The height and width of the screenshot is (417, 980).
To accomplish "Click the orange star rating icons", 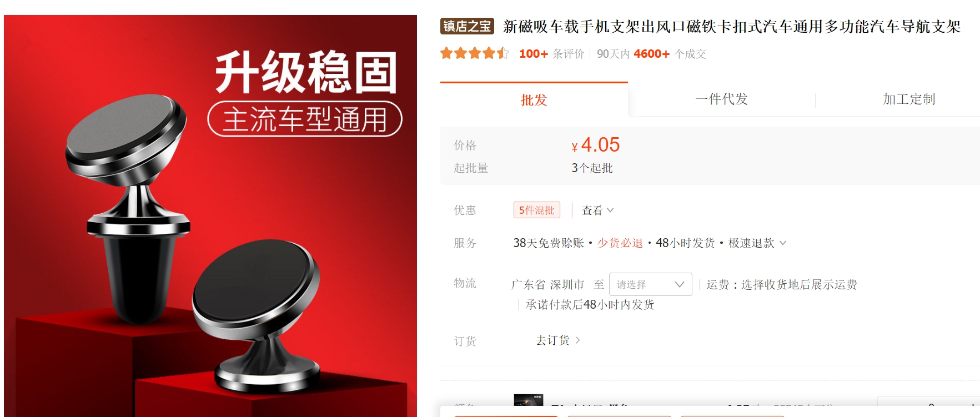I will (475, 53).
